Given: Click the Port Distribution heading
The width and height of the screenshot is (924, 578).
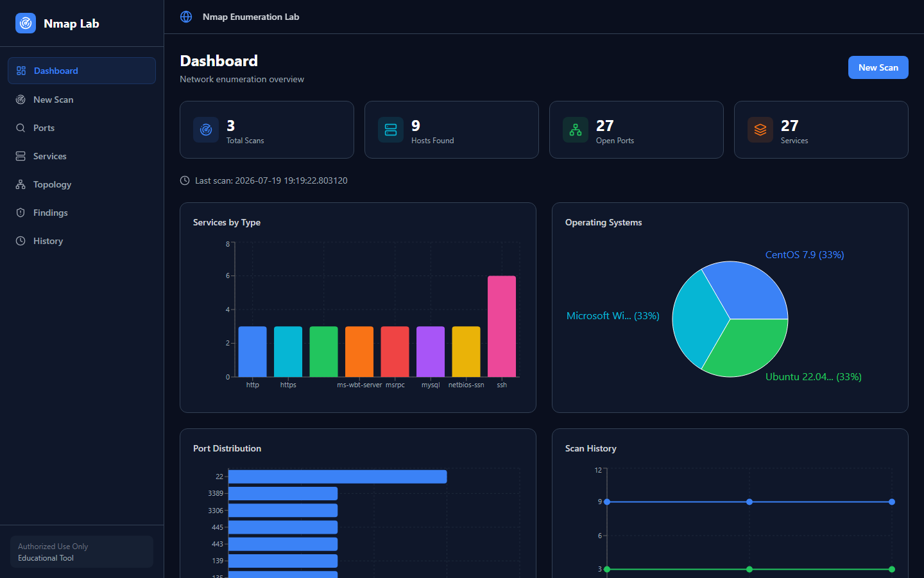Looking at the screenshot, I should click(227, 448).
